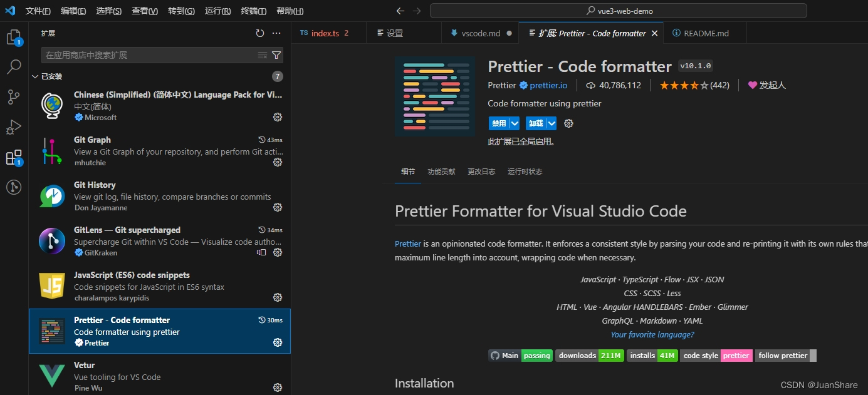Select the Runtime Status tab

tap(525, 172)
